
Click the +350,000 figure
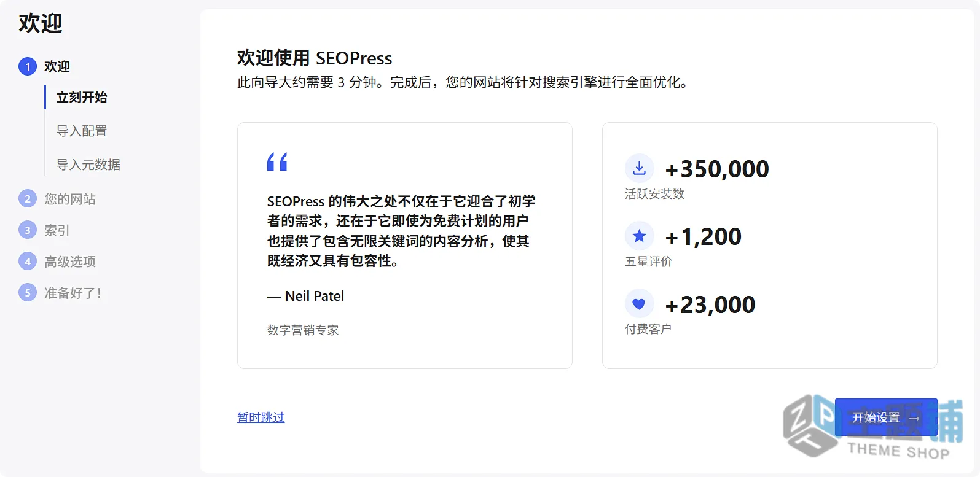tap(717, 169)
